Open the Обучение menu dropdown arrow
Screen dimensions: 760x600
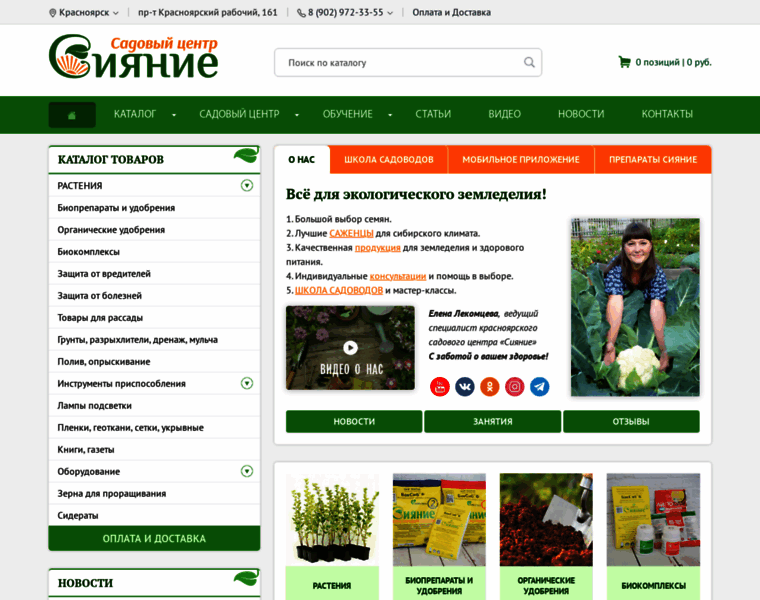point(390,115)
